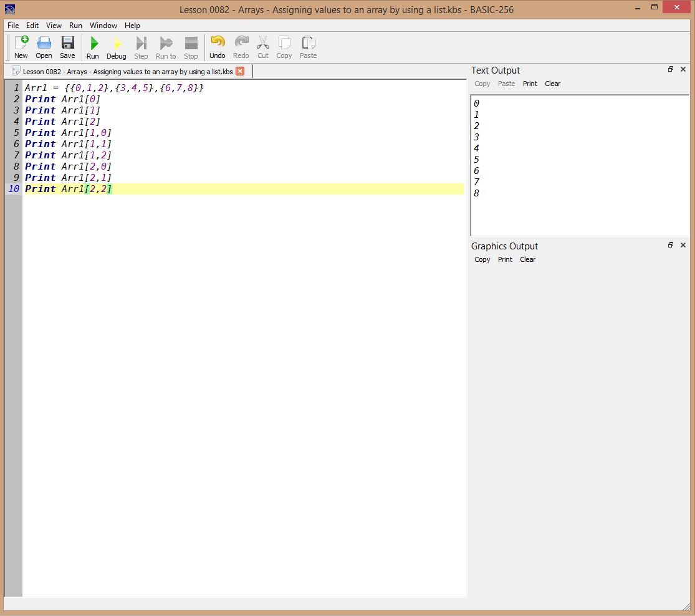Open the File menu
The width and height of the screenshot is (695, 616).
(x=13, y=26)
